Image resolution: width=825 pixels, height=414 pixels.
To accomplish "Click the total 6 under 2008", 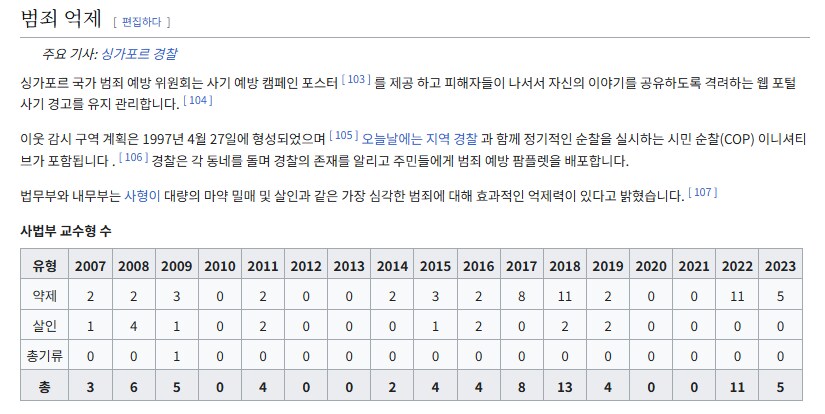I will (x=134, y=386).
